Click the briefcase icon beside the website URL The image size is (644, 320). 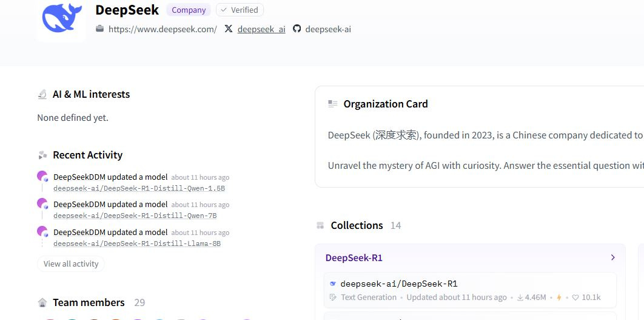[100, 29]
